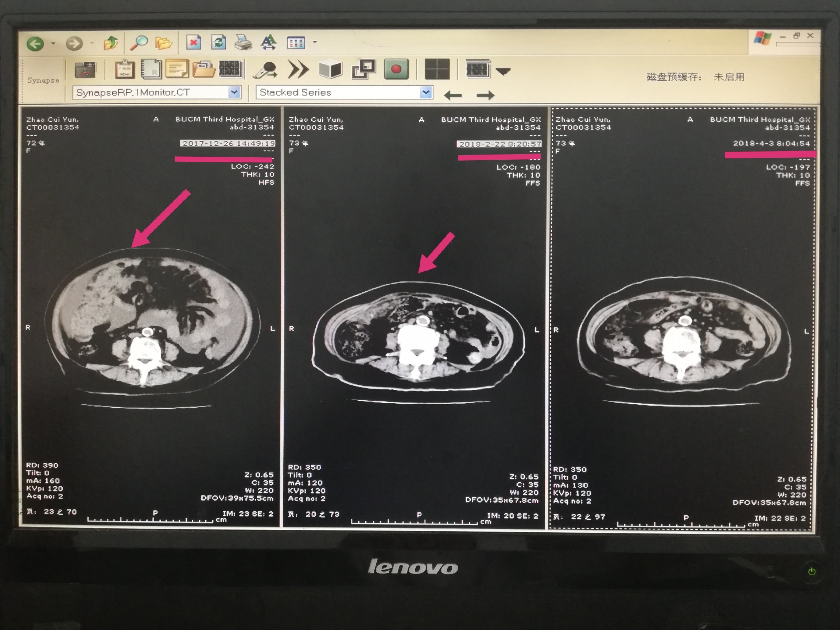
Task: Click the magnifying glass search icon
Action: (139, 43)
